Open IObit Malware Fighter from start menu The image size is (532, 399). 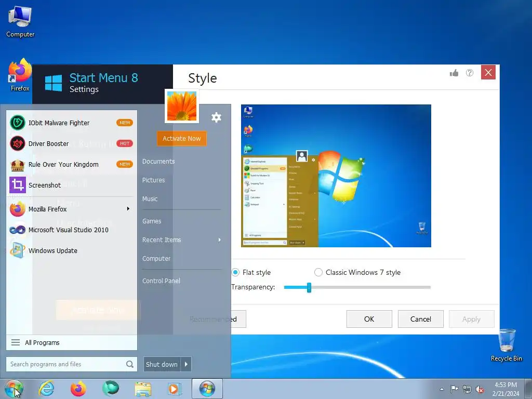(72, 123)
